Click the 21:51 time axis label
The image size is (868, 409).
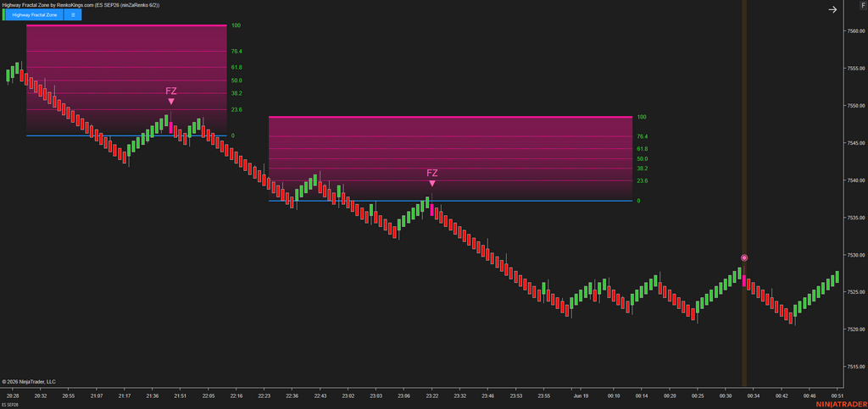(x=181, y=396)
